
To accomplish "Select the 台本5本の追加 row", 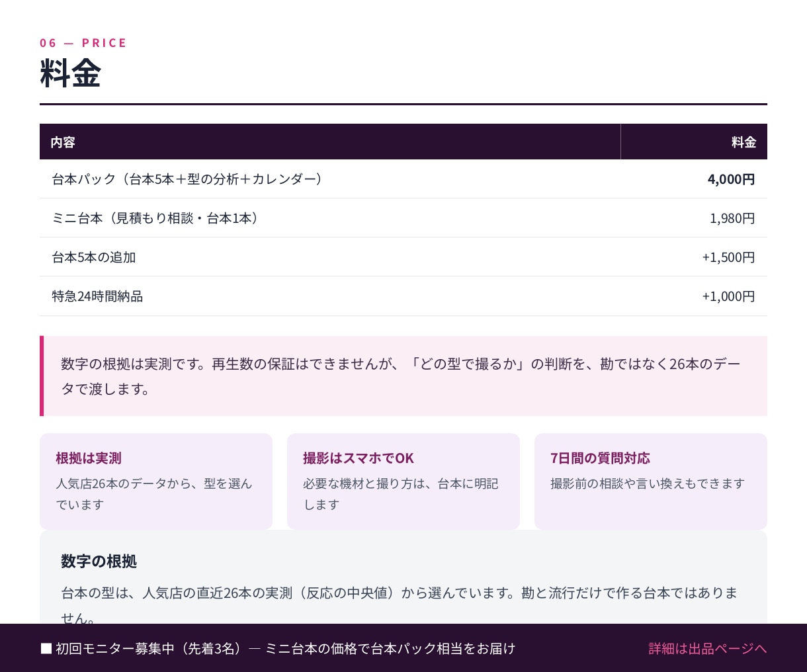I will pyautogui.click(x=403, y=257).
